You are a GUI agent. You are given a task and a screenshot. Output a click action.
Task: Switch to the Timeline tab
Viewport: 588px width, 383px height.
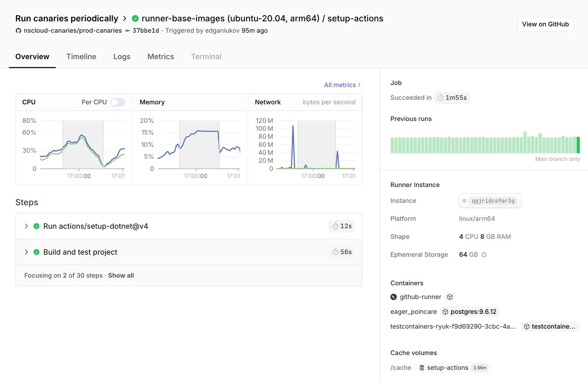coord(81,57)
